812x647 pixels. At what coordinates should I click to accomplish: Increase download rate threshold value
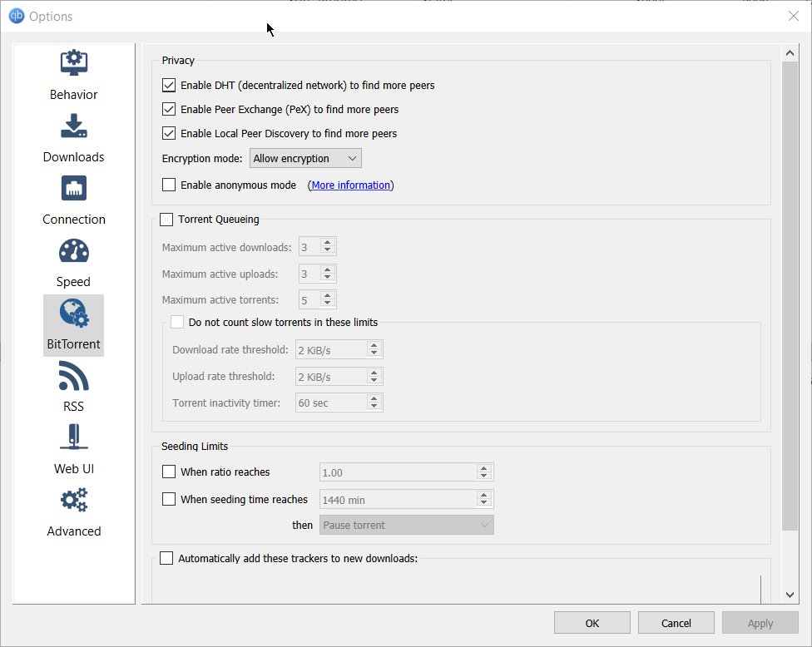[x=374, y=345]
